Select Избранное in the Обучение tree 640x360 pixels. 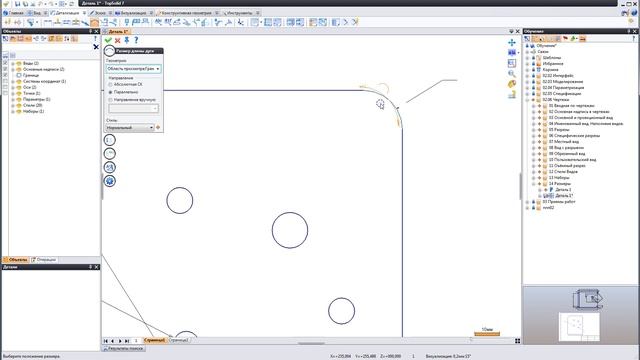pos(553,64)
